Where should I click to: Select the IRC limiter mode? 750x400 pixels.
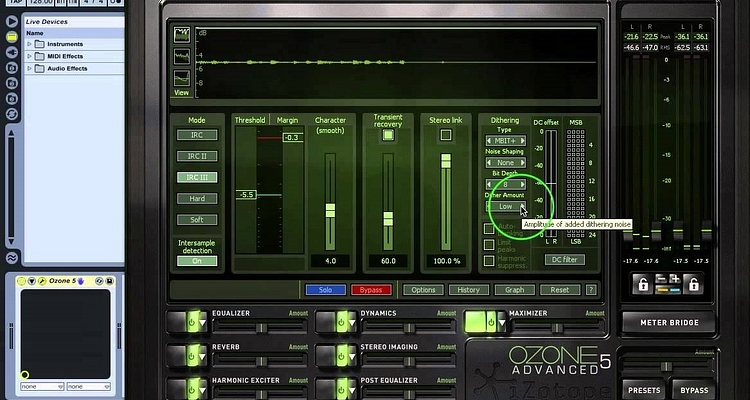click(x=197, y=135)
